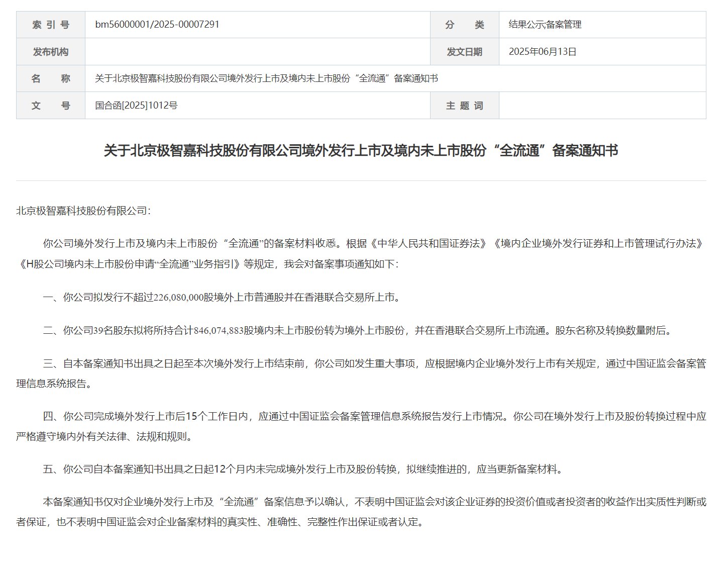Select document number 国合函[2025]1012号
This screenshot has width=728, height=561.
coord(136,106)
